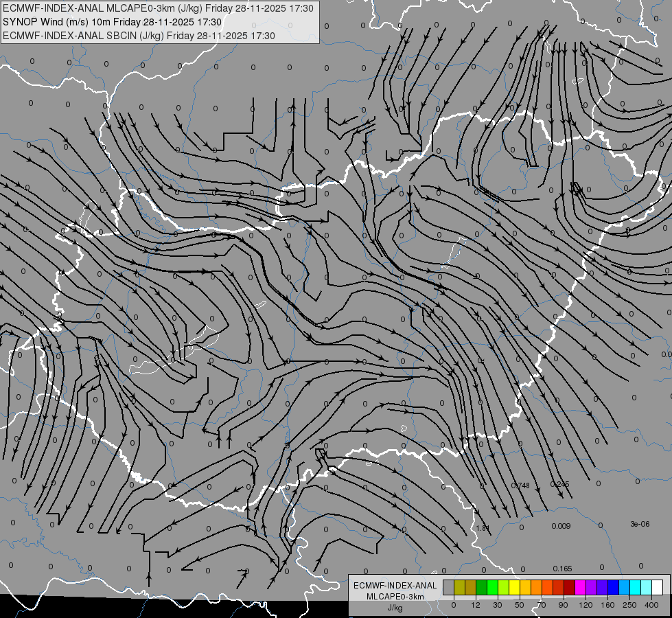Click the J/kg unit label in legend
Image resolution: width=672 pixels, height=618 pixels.
(395, 608)
